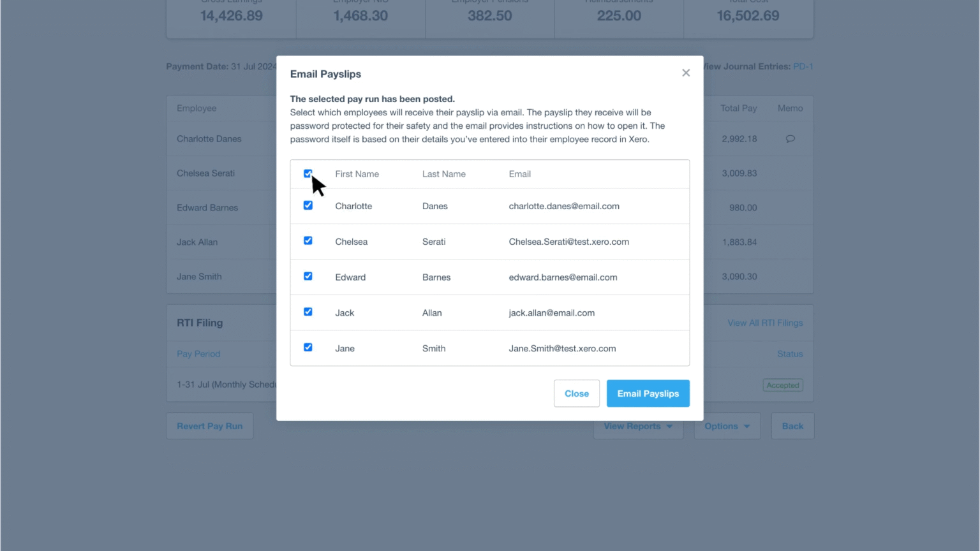Send payslips using the Email Payslips button

pos(648,393)
